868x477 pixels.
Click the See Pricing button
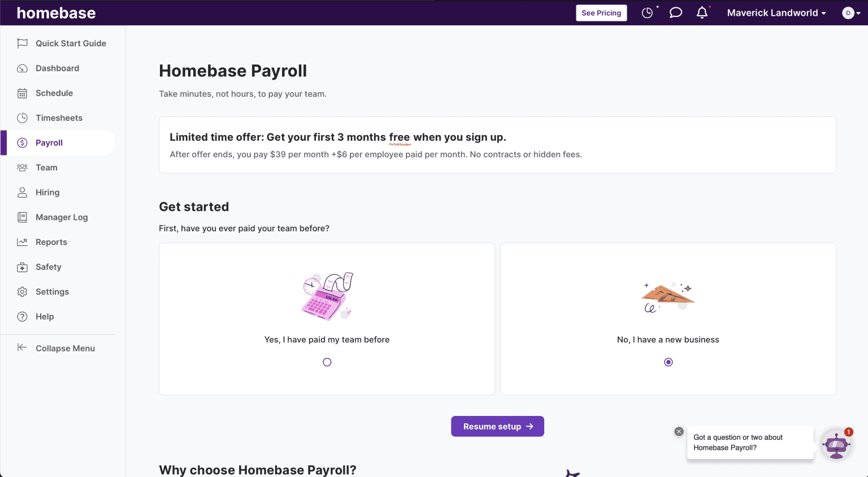(601, 12)
